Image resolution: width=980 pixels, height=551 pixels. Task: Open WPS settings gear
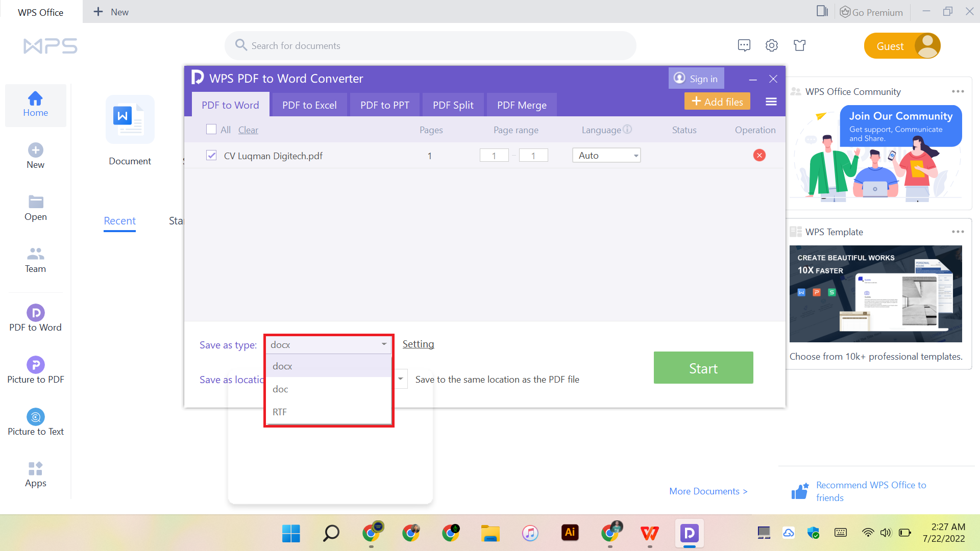coord(772,45)
